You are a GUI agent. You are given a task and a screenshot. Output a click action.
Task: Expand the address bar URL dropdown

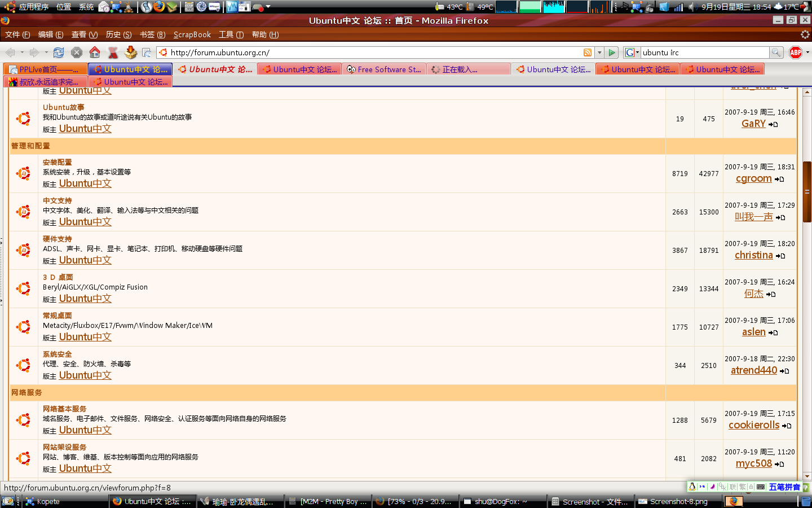point(599,52)
